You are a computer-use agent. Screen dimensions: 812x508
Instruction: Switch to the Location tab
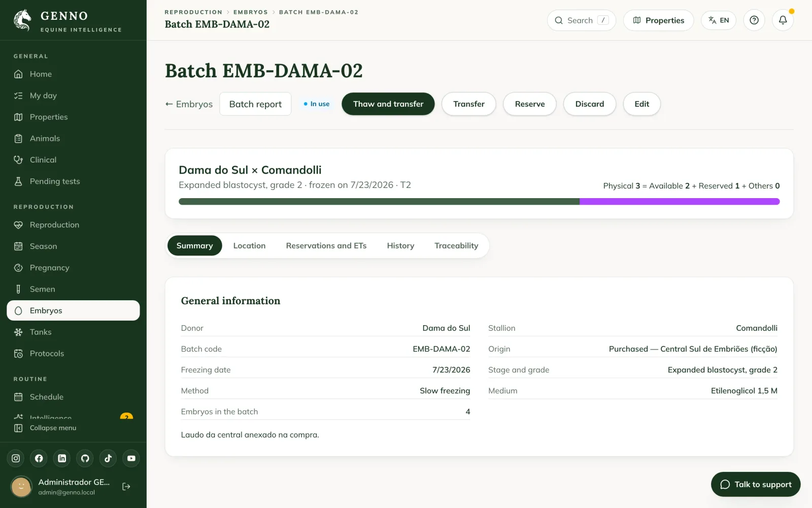click(x=249, y=245)
